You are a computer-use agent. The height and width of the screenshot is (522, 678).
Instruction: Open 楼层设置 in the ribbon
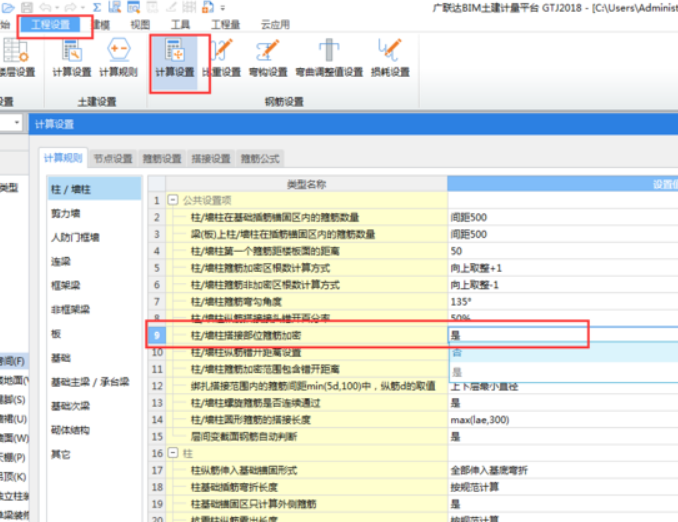(14, 58)
